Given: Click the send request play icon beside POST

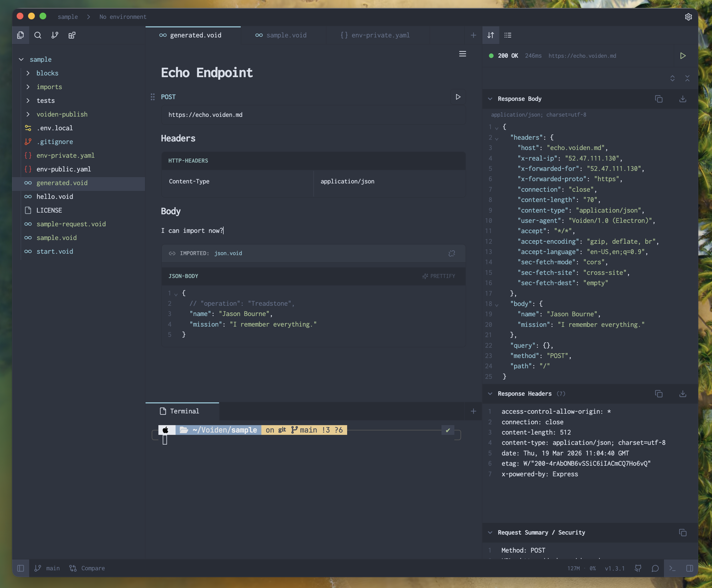Looking at the screenshot, I should [x=458, y=97].
